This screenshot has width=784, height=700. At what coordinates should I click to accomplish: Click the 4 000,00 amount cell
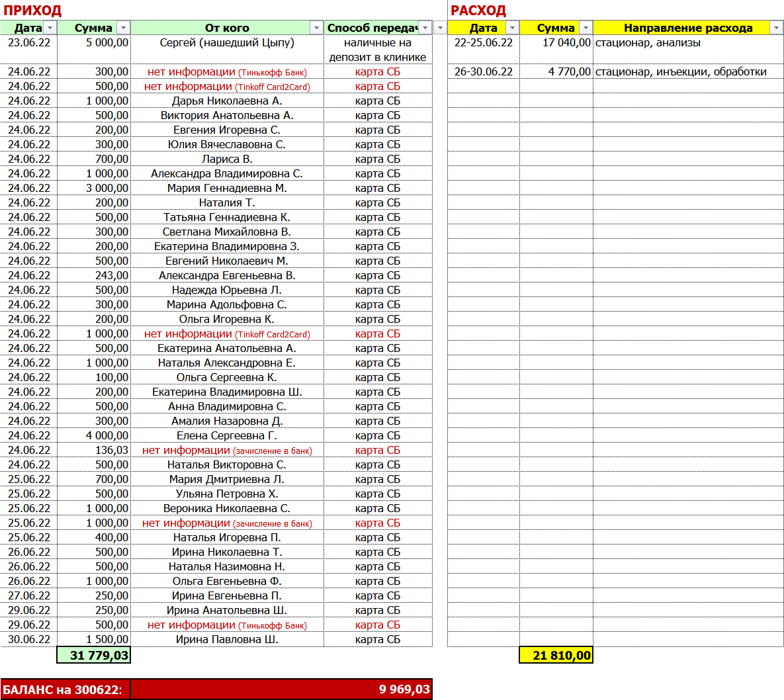94,435
